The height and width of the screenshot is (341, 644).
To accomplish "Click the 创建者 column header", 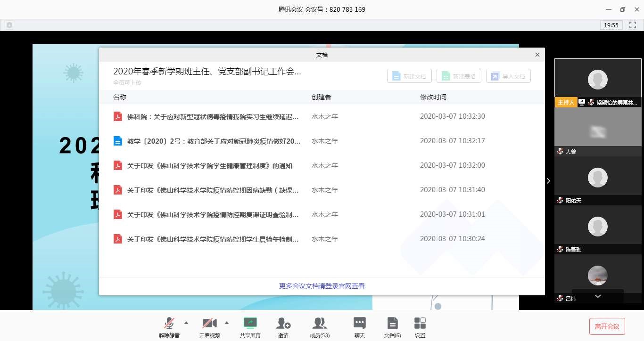I will (322, 97).
